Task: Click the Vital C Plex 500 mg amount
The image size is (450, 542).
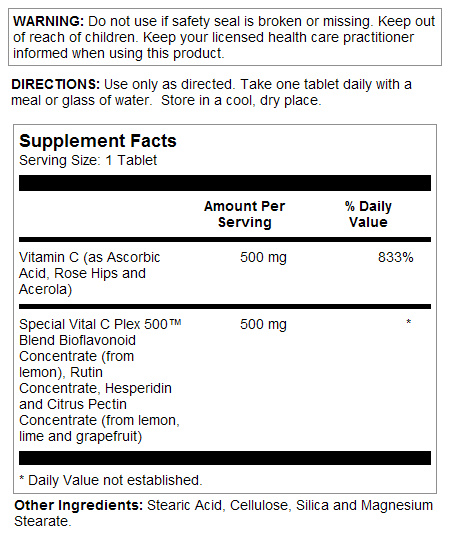Action: [x=263, y=325]
